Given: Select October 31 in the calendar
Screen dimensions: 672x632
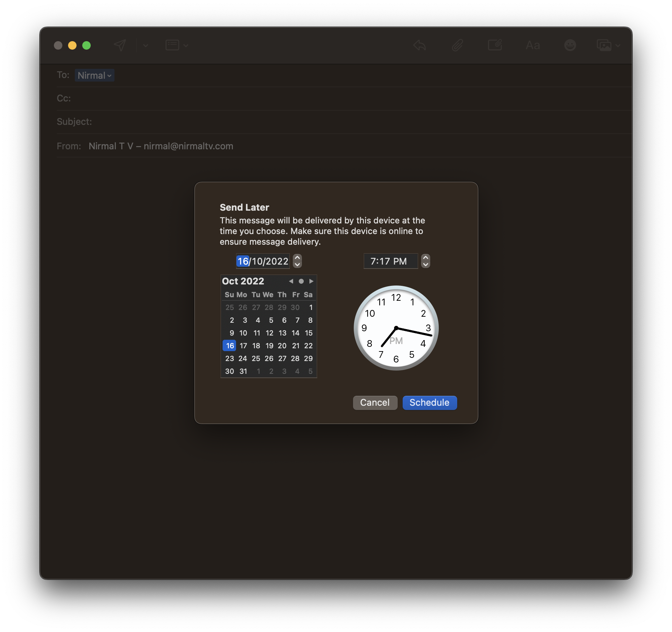Looking at the screenshot, I should pyautogui.click(x=243, y=371).
